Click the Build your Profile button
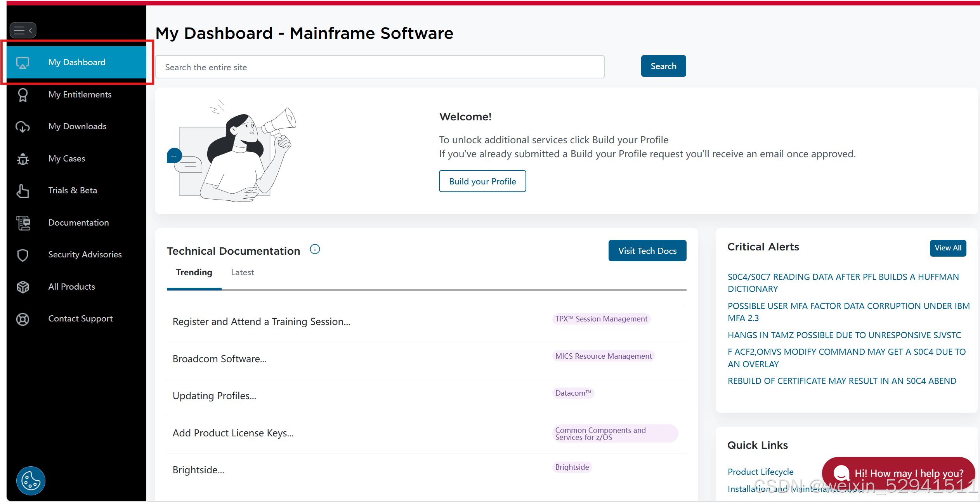The width and height of the screenshot is (980, 502). point(482,181)
